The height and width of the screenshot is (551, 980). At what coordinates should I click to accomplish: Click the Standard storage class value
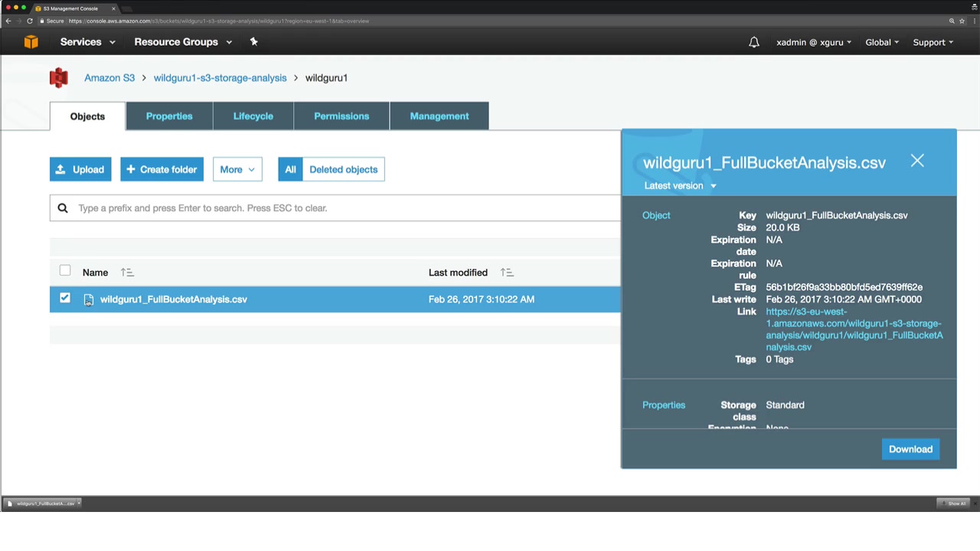click(785, 405)
